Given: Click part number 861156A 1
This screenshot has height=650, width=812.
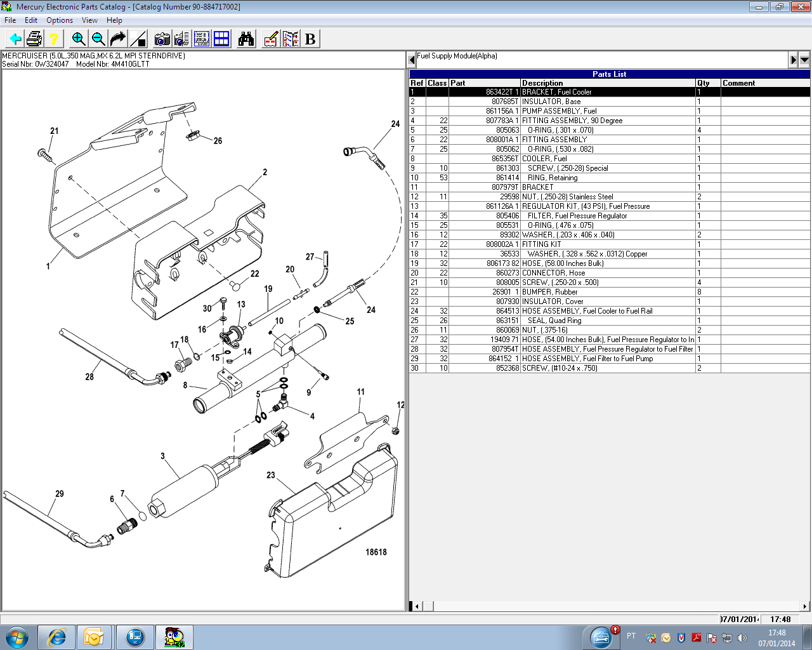Looking at the screenshot, I should [x=502, y=111].
